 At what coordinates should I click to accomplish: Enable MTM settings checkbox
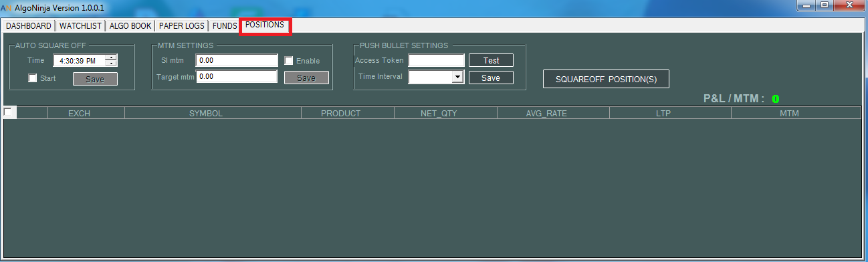[289, 61]
